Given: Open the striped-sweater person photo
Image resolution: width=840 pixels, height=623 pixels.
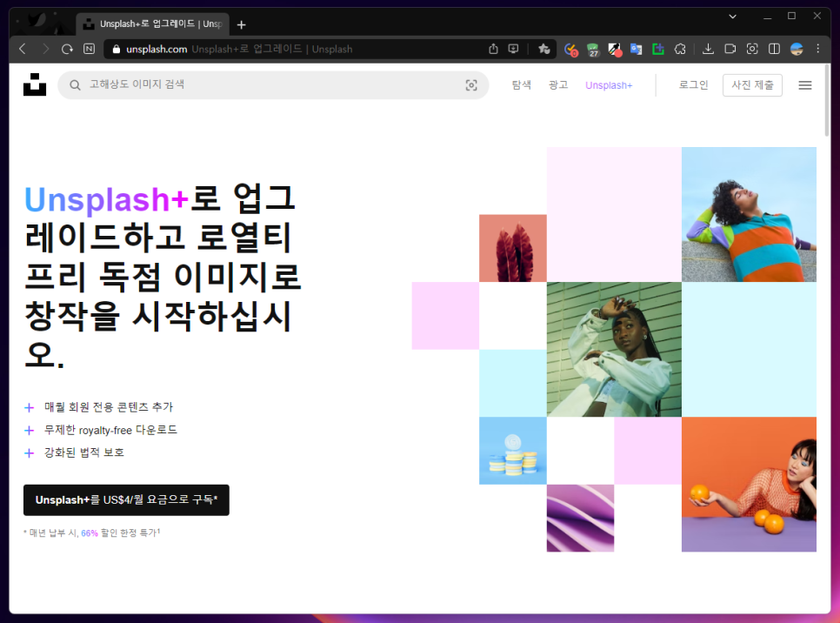Looking at the screenshot, I should click(749, 214).
